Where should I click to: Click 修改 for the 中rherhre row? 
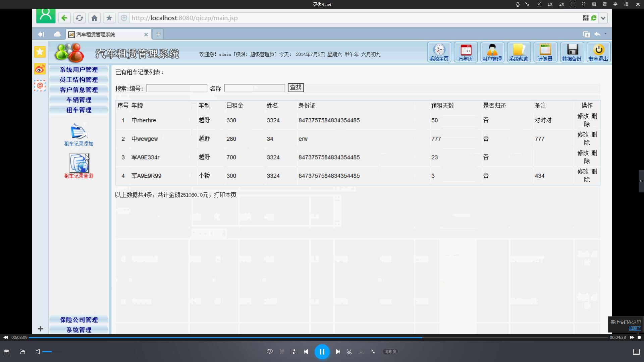pyautogui.click(x=583, y=116)
